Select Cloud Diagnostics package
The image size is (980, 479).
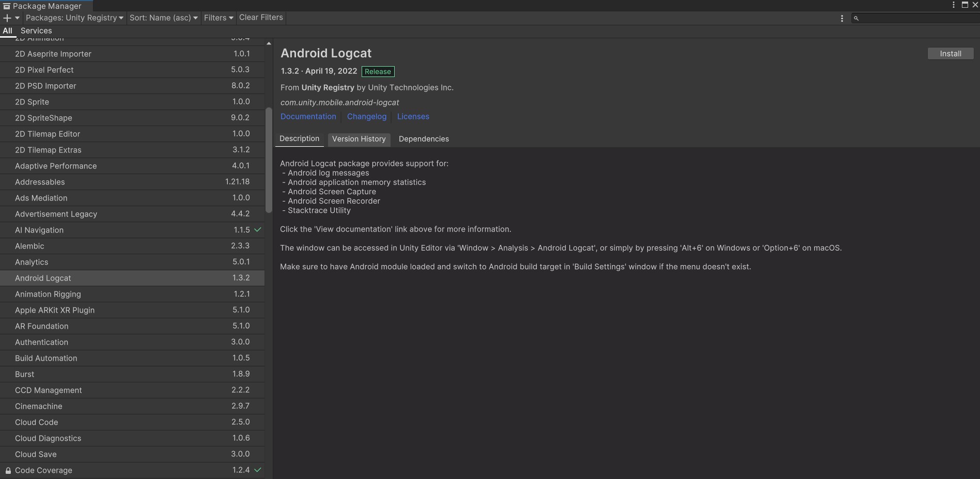pos(132,438)
